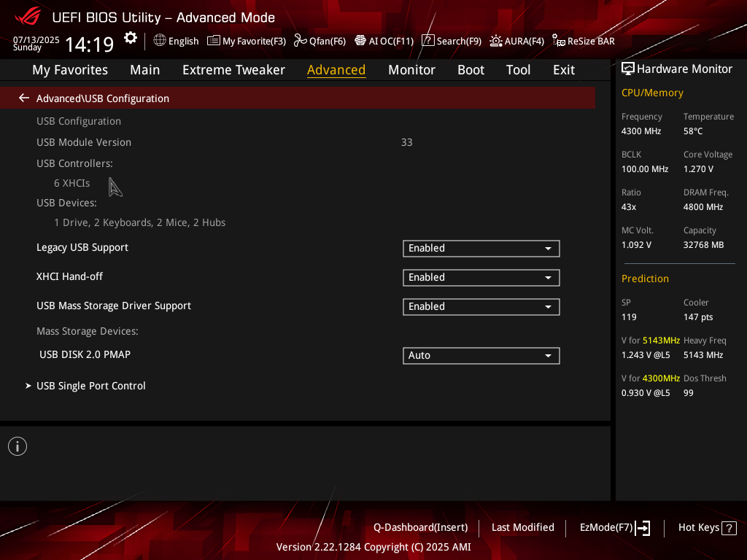Click the Qfan fan icon
The width and height of the screenshot is (747, 560).
pos(300,41)
